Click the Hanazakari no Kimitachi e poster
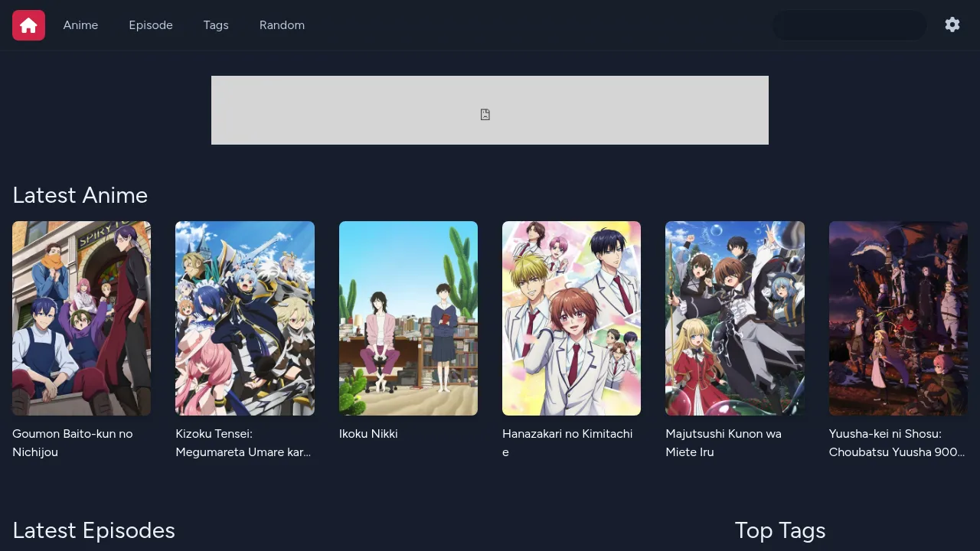Screen dimensions: 980x551 [x=571, y=318]
